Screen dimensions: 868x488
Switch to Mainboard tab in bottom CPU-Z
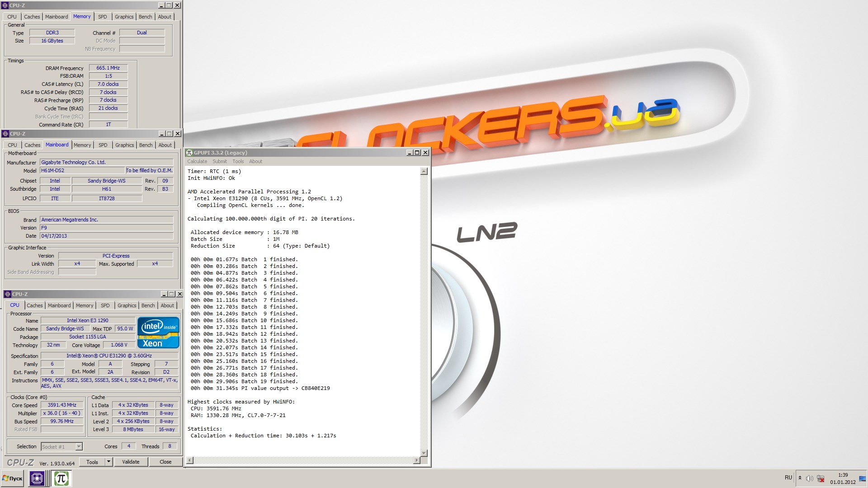(x=59, y=305)
